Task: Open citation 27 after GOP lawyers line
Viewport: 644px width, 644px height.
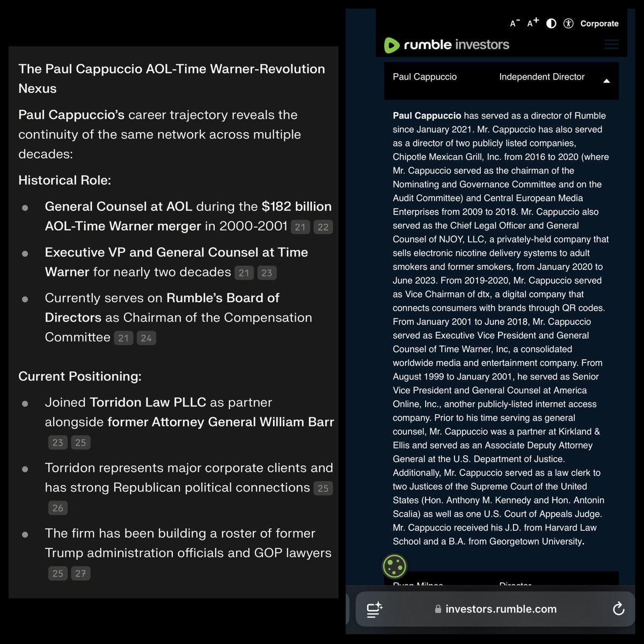Action: pyautogui.click(x=80, y=573)
